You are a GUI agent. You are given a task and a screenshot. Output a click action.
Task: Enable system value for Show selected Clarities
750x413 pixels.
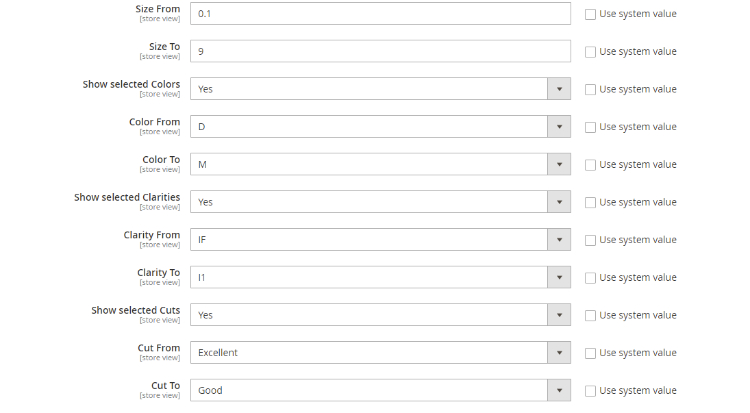(590, 203)
